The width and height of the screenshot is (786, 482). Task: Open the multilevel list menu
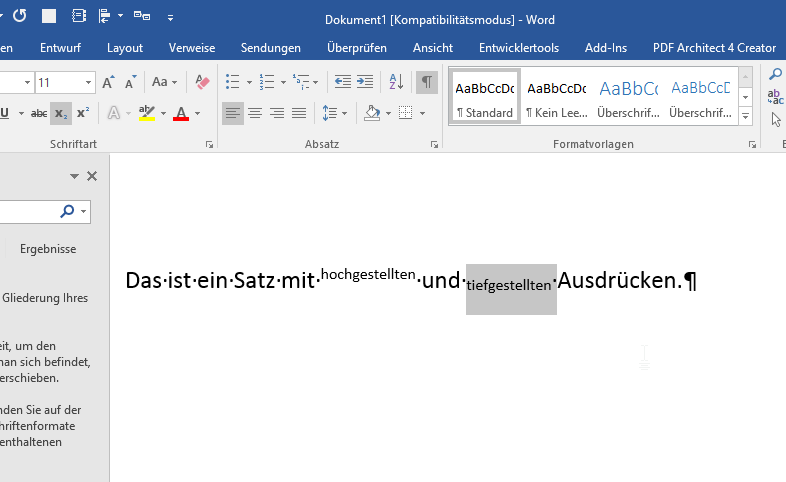coord(305,82)
